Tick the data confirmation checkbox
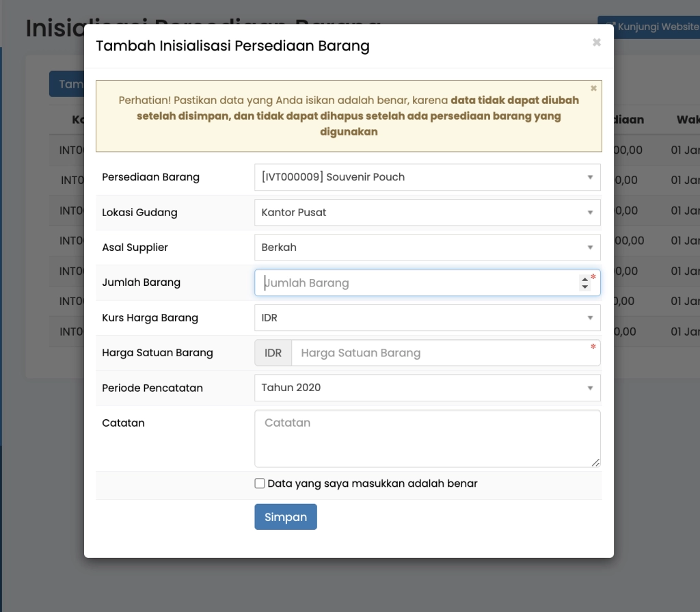The width and height of the screenshot is (700, 612). (260, 483)
